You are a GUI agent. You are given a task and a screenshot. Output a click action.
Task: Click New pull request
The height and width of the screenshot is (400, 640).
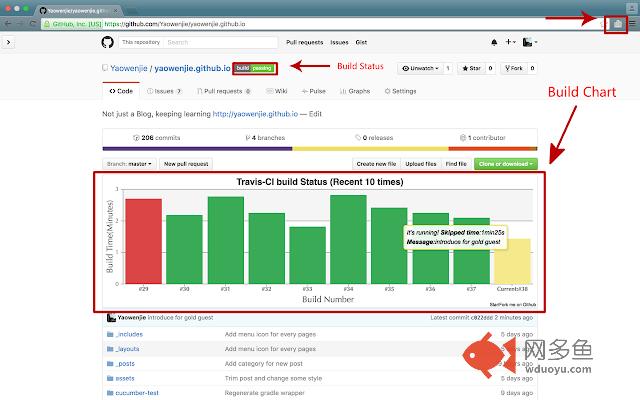186,164
